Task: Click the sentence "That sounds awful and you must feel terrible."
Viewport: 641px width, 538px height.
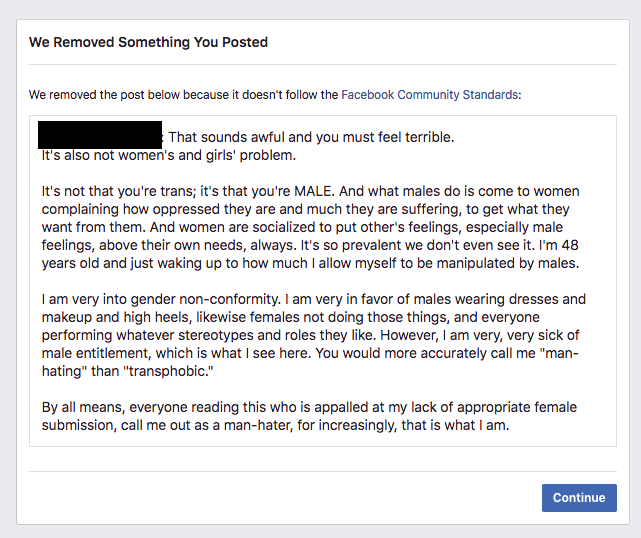Action: click(x=311, y=137)
